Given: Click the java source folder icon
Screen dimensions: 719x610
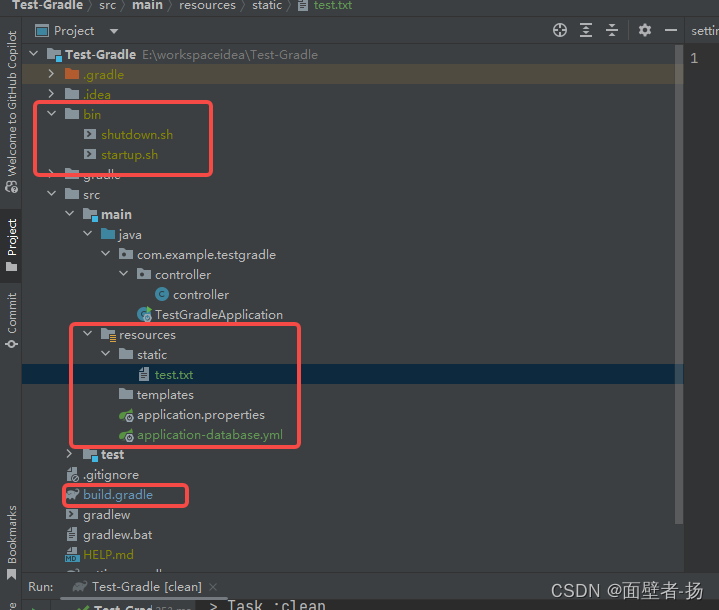Looking at the screenshot, I should 108,234.
